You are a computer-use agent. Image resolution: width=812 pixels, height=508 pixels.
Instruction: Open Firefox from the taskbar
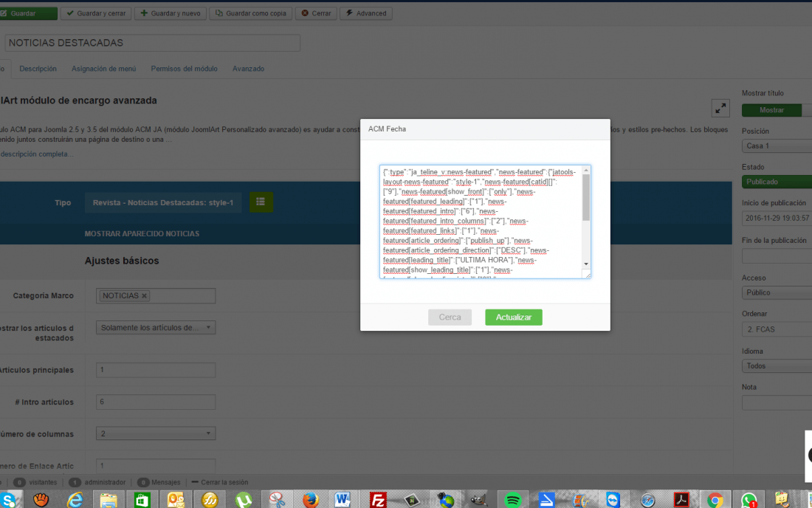tap(311, 500)
